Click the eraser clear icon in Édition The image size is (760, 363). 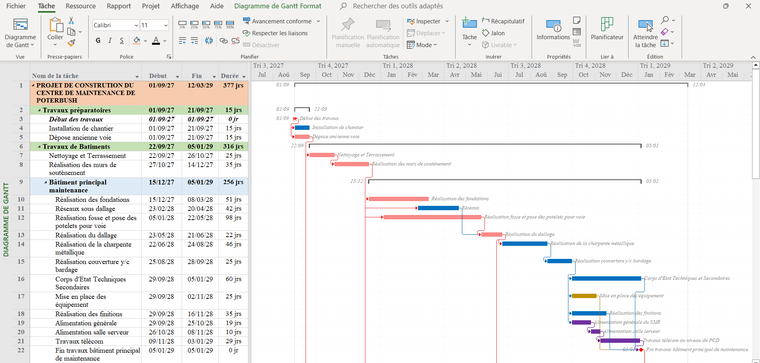pos(665,32)
